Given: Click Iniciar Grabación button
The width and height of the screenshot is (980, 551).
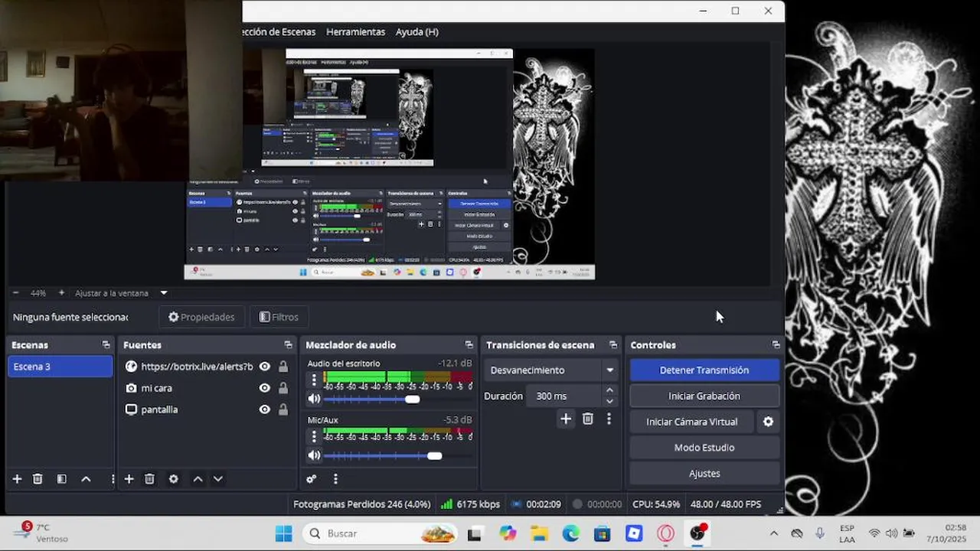Looking at the screenshot, I should pos(704,396).
